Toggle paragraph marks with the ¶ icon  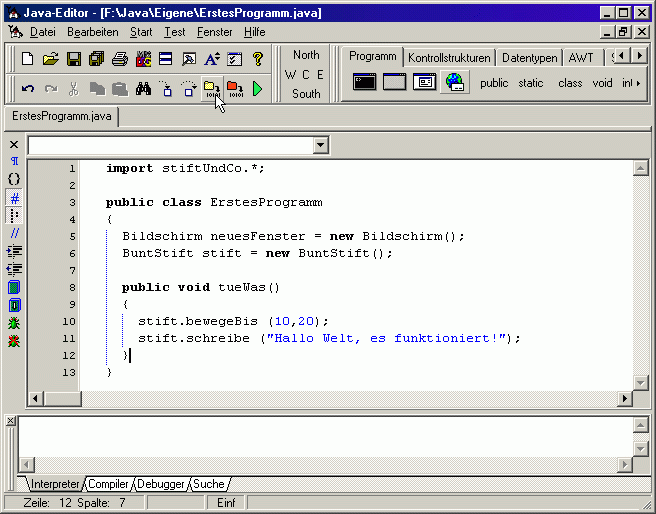pos(14,162)
